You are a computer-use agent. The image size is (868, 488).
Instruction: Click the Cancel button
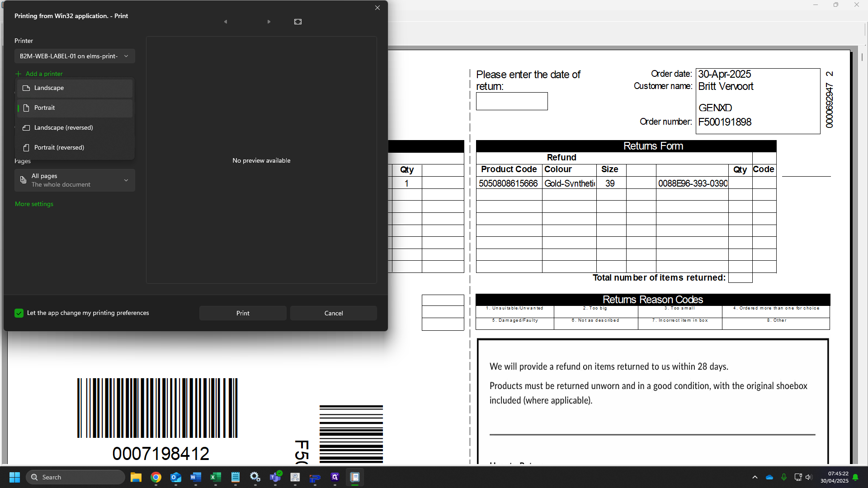334,313
